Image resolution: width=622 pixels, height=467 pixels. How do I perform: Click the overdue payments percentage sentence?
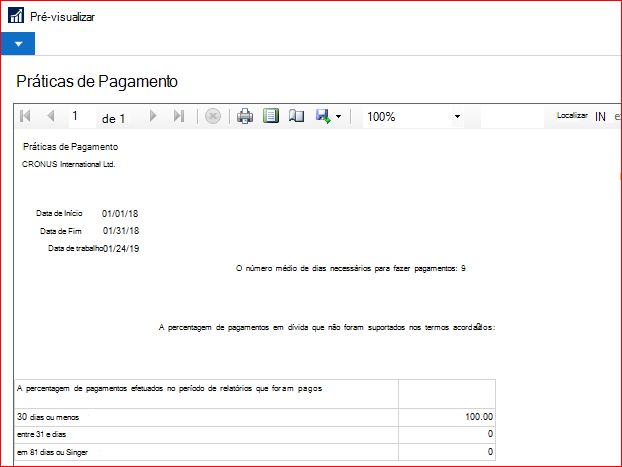[x=327, y=327]
